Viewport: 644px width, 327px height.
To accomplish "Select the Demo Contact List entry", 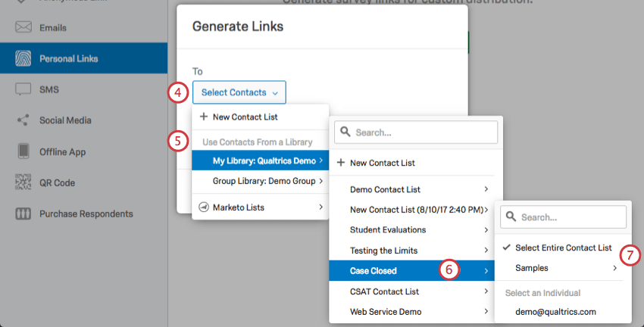I will pyautogui.click(x=385, y=189).
